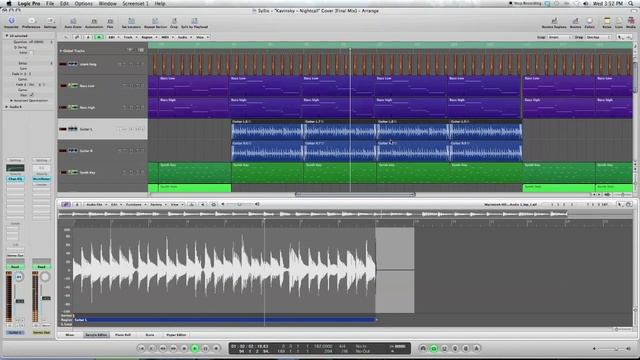Switch to the Score tab
Viewport: 640px width, 360px height.
tap(150, 335)
